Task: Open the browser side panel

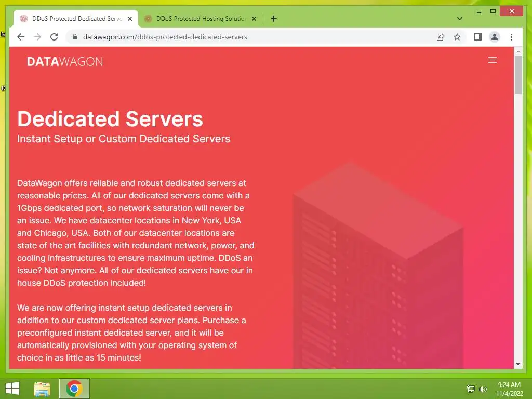Action: tap(478, 37)
